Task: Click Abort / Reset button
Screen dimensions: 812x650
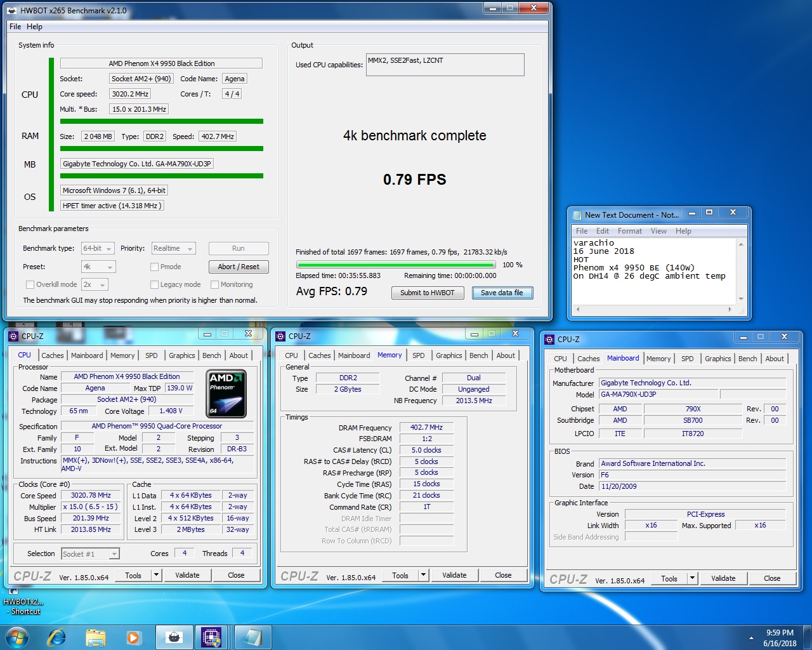Action: pos(239,267)
